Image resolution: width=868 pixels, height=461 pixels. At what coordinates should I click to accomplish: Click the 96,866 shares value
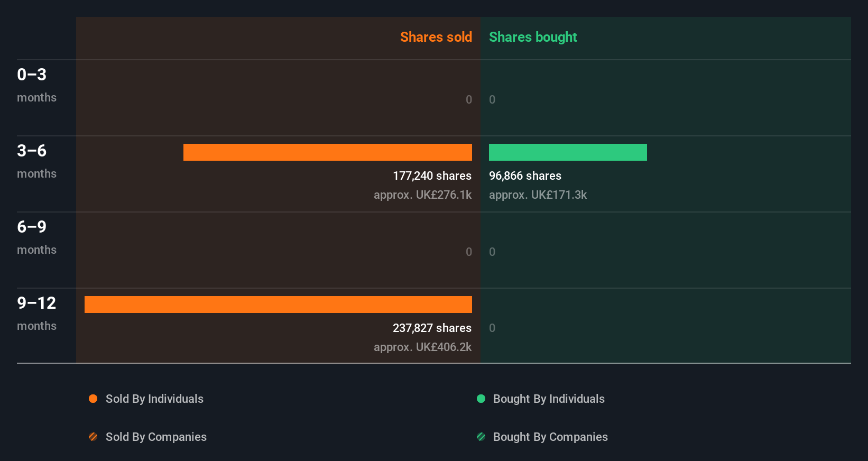525,176
